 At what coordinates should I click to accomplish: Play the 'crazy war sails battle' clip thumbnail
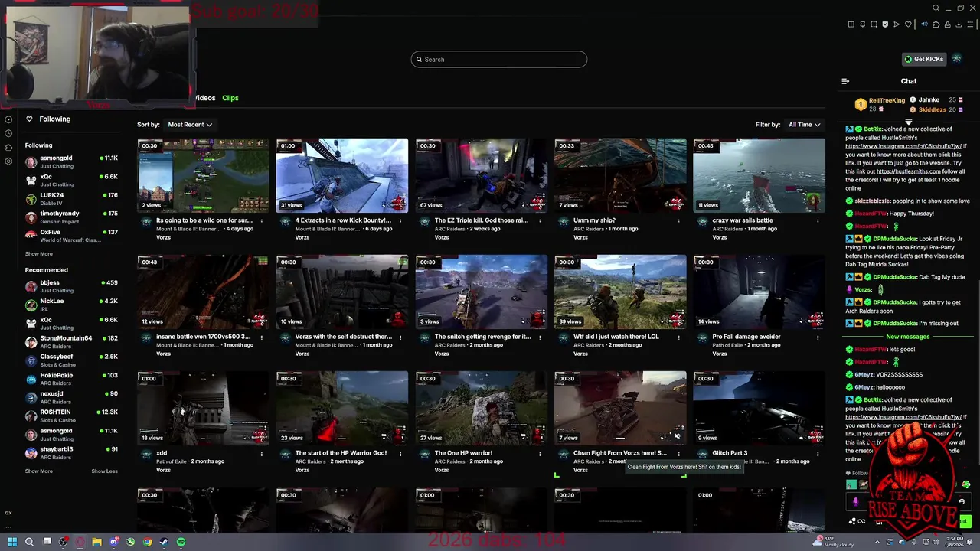tap(759, 175)
